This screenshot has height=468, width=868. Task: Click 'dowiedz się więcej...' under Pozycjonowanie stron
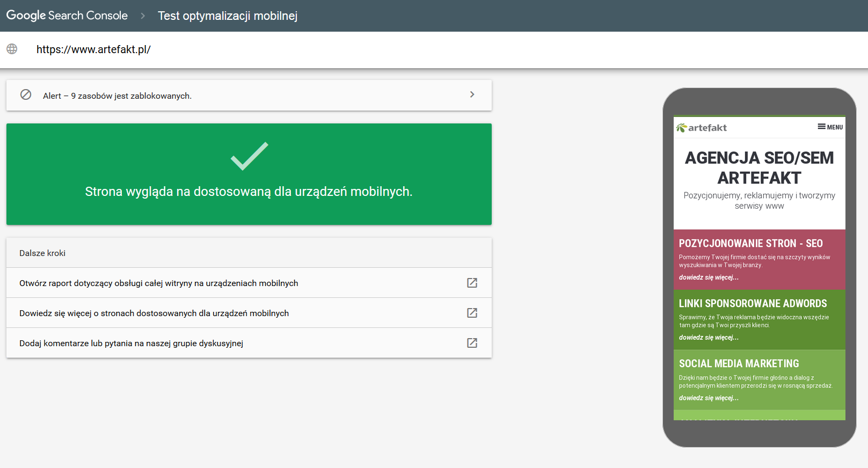[x=709, y=277]
